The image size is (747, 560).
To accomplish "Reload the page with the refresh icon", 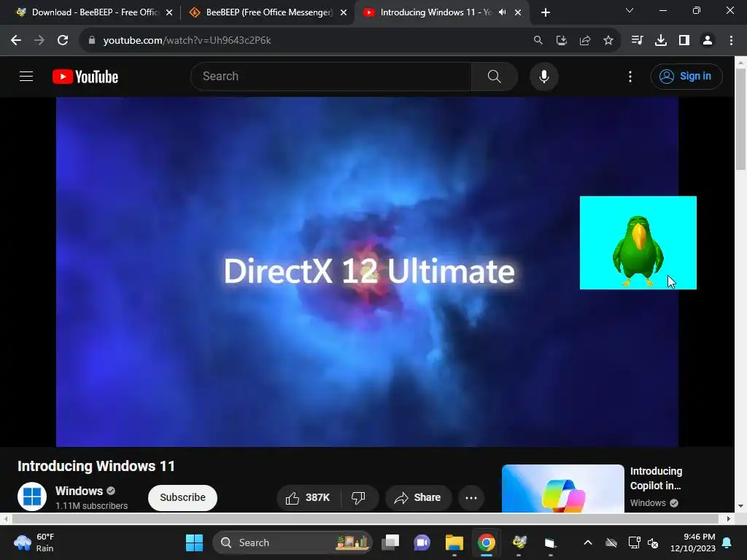I will [x=63, y=41].
